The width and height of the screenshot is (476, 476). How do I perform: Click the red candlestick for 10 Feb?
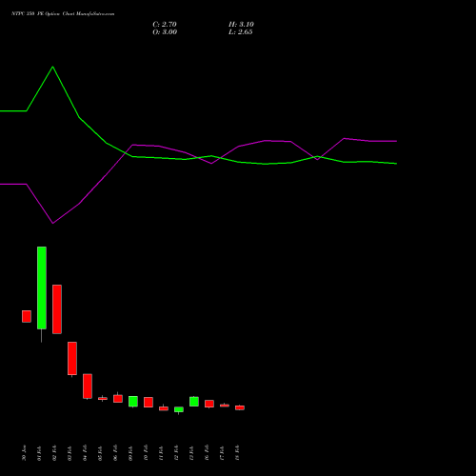point(149,402)
